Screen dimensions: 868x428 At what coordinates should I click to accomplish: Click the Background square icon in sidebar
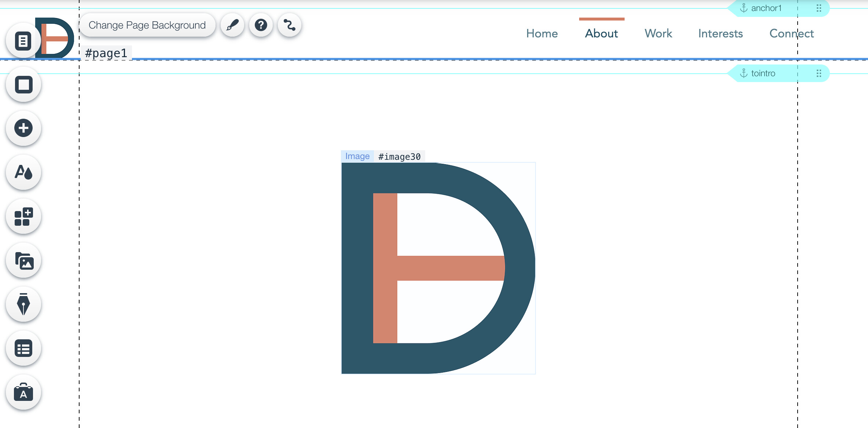pos(23,85)
